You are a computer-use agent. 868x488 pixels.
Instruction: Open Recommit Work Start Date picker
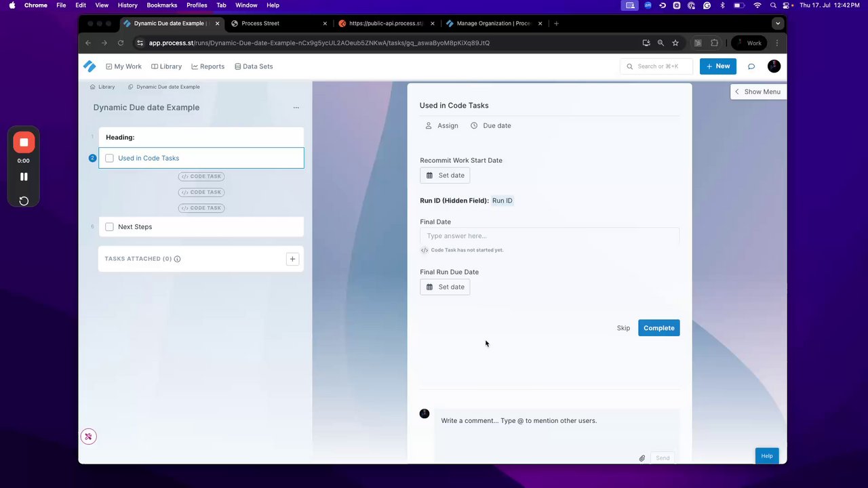445,176
